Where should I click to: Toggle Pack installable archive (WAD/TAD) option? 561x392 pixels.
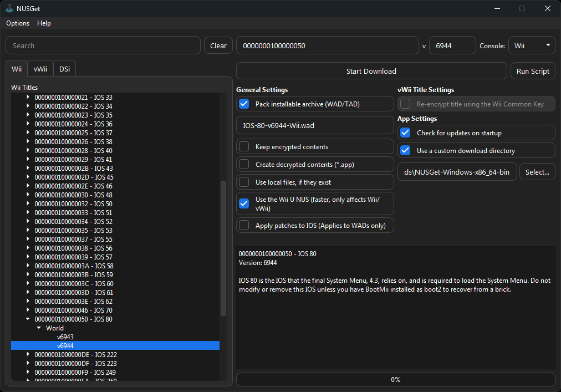click(244, 104)
